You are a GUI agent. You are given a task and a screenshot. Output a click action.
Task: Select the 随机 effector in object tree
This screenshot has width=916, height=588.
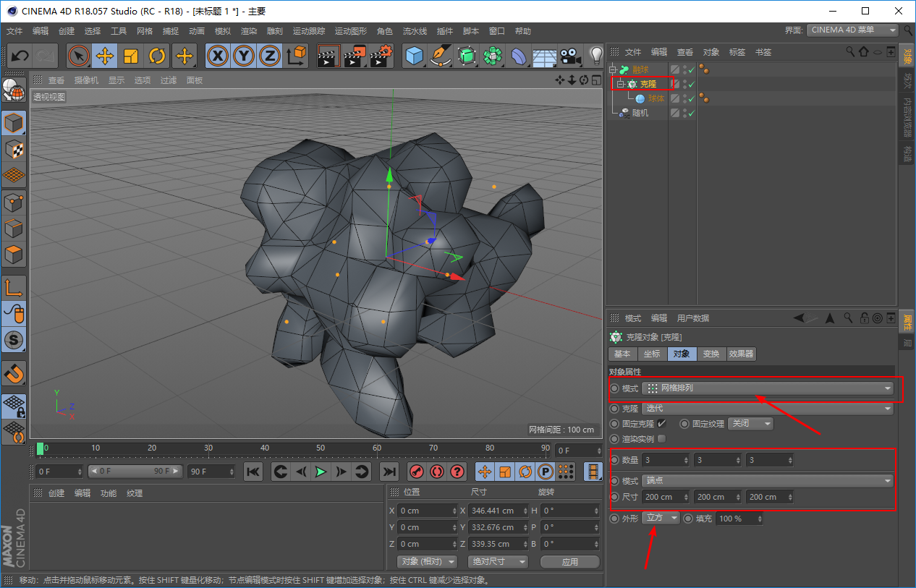(x=640, y=114)
